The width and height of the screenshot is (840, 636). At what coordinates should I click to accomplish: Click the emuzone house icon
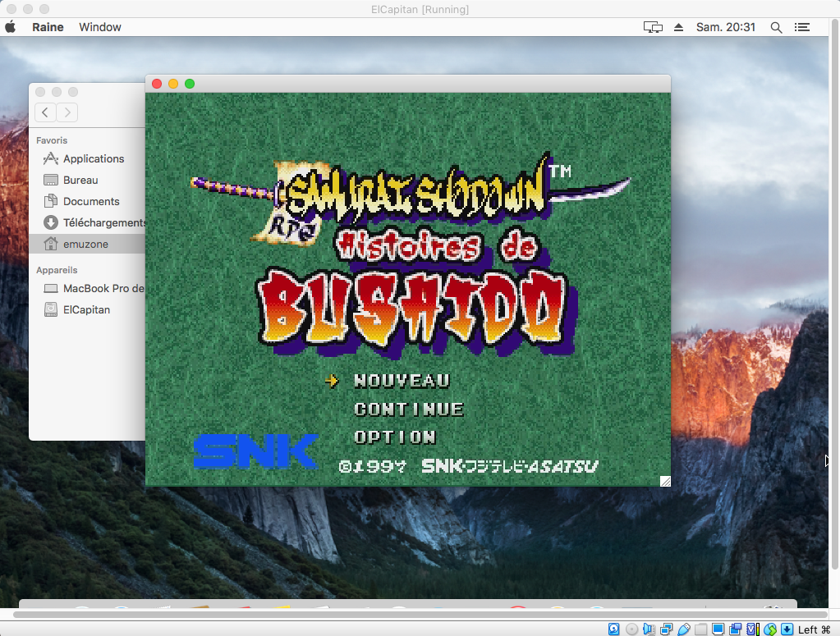tap(51, 244)
